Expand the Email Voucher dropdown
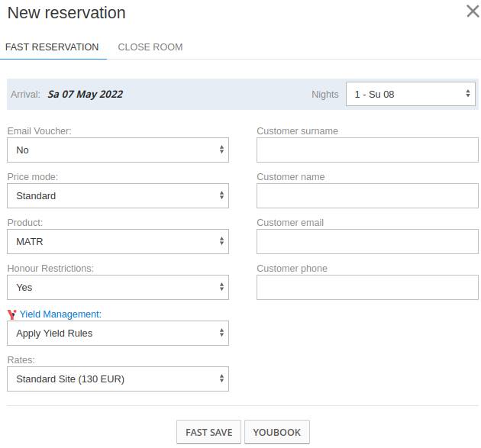This screenshot has height=448, width=481. (x=118, y=150)
